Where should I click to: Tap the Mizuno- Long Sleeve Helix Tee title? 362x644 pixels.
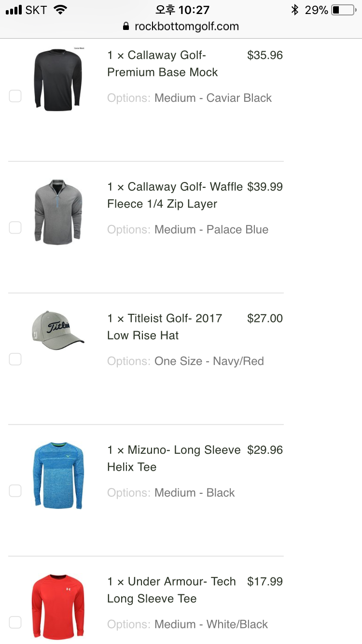coord(174,458)
